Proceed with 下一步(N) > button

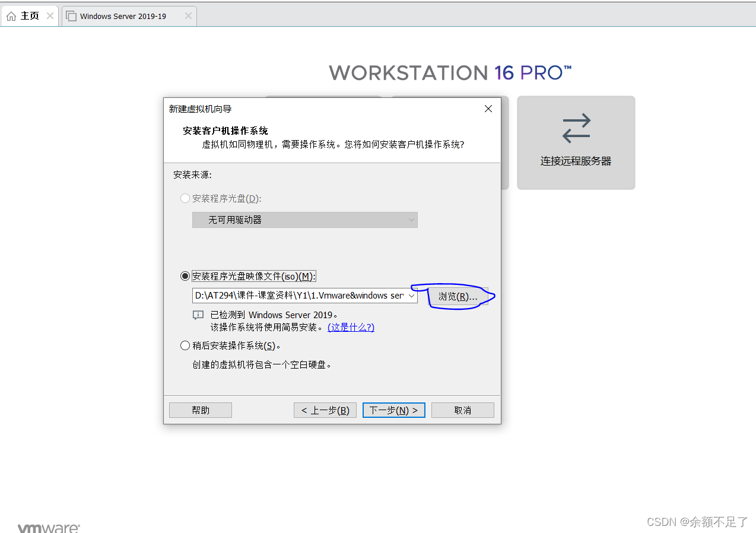point(394,410)
